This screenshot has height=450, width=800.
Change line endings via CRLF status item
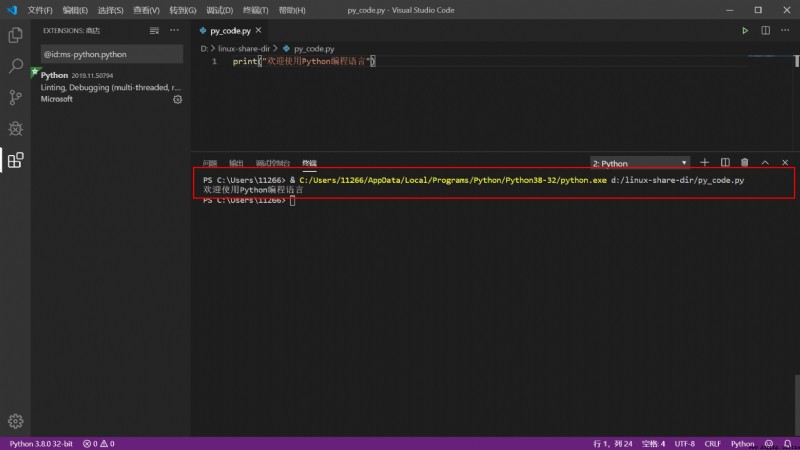(713, 444)
